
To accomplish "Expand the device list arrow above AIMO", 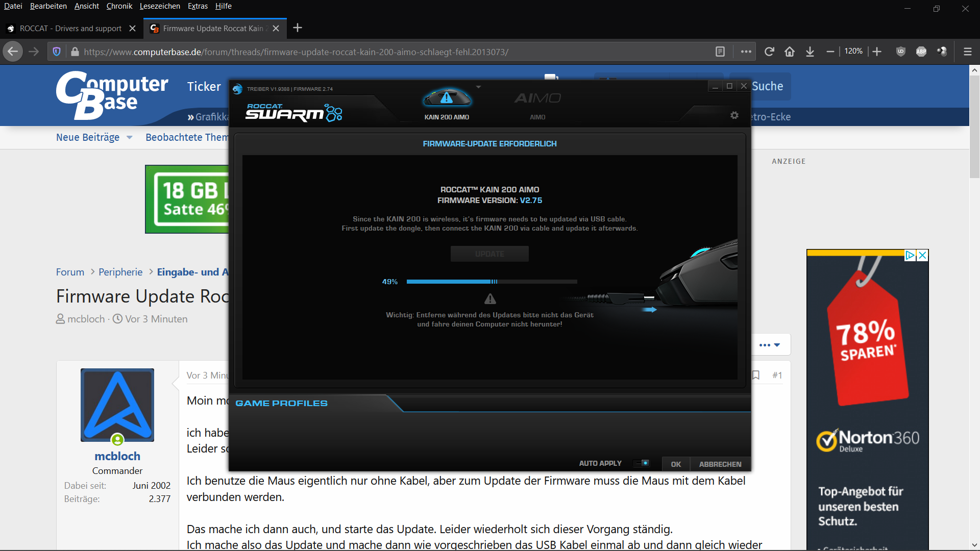I will (x=478, y=87).
